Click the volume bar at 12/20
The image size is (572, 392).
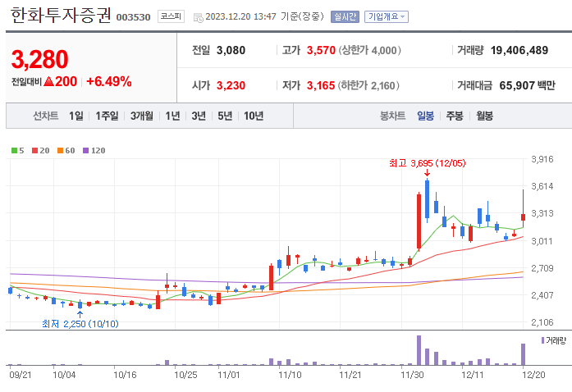coord(523,354)
